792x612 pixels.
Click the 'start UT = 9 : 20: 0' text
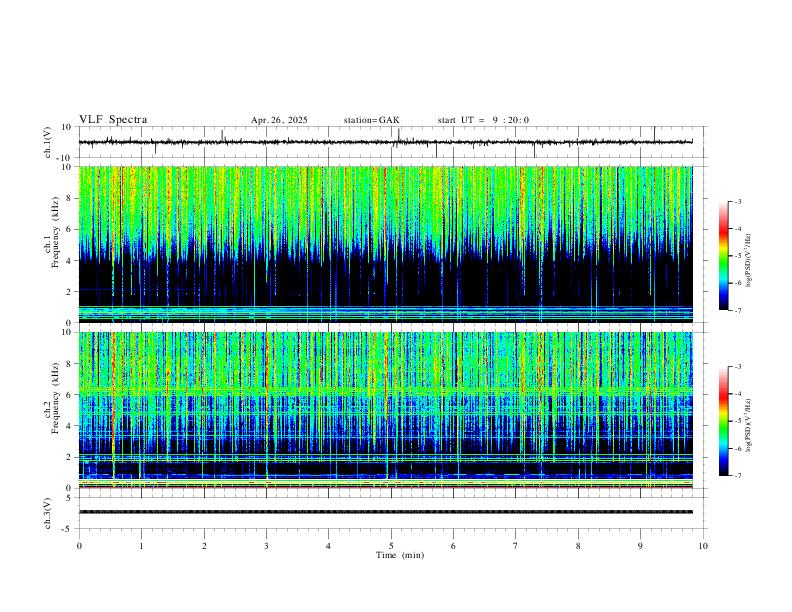tap(483, 120)
